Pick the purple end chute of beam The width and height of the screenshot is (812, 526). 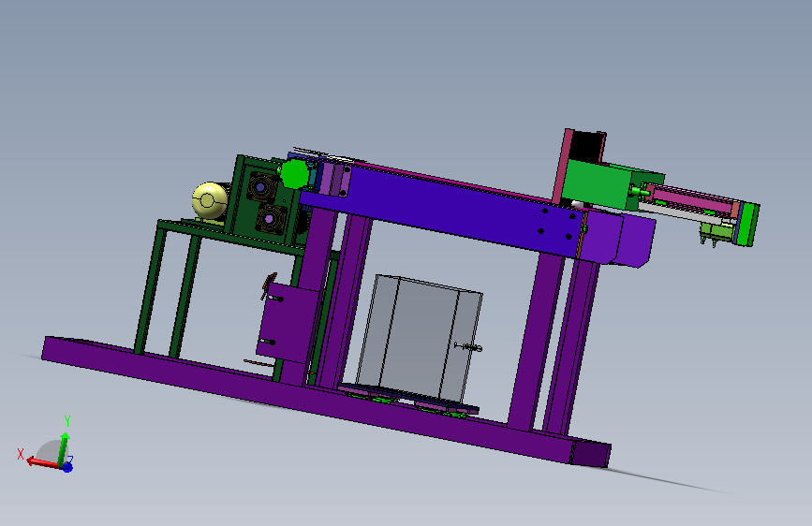tap(619, 240)
